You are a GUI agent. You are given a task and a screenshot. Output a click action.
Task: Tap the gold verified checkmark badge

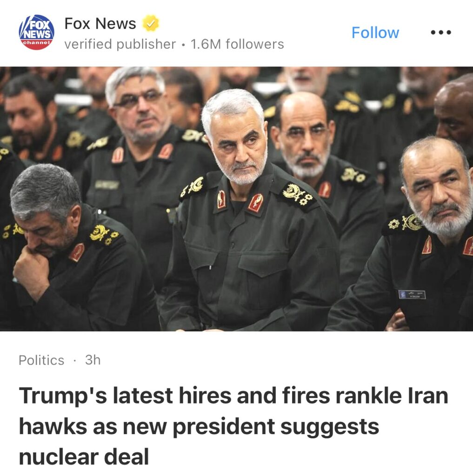tap(151, 23)
